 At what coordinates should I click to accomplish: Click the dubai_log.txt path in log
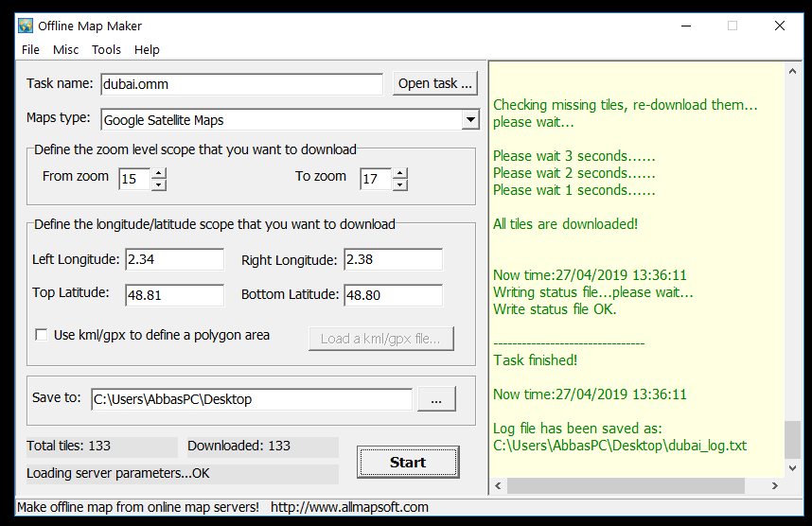point(620,446)
